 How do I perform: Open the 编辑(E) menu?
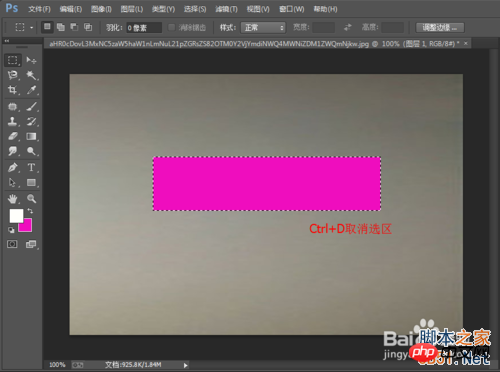71,9
